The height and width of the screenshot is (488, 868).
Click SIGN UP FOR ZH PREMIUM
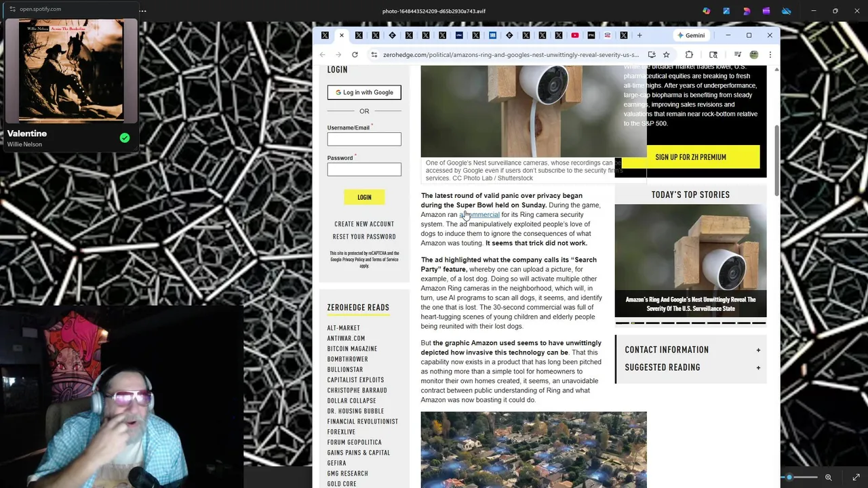click(690, 157)
